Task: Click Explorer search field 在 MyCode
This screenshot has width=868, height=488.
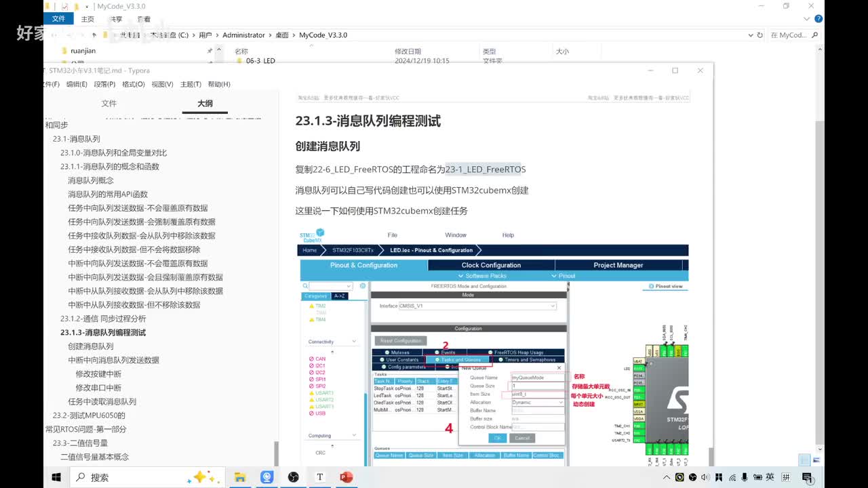Action: [793, 35]
